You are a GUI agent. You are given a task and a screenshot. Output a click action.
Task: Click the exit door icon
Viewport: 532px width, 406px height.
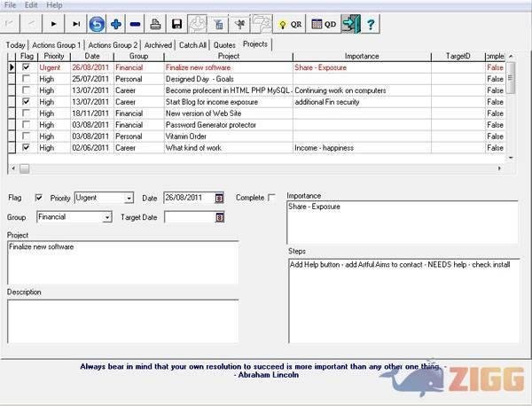350,24
